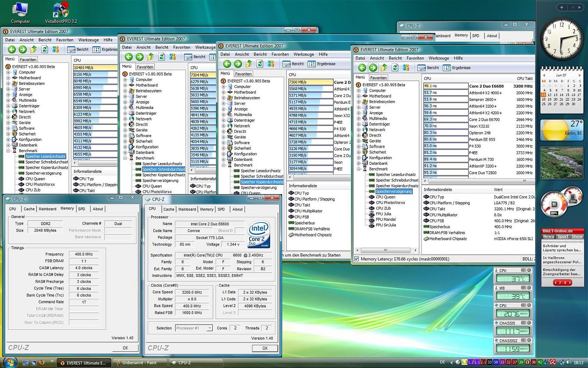Open Bericht in the Speicherverzögerung EVEREST toolbar
Viewport: 588px width, 368px height.
click(428, 68)
